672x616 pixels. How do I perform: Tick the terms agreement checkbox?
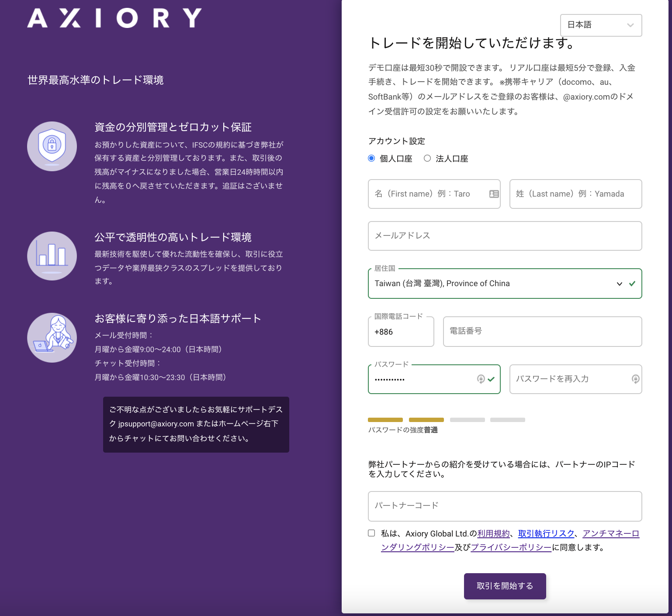371,533
